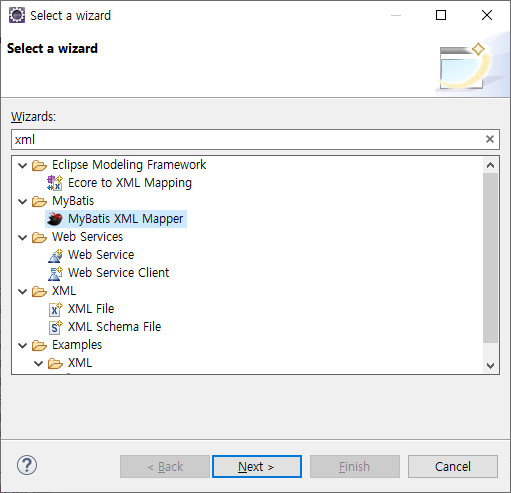Select the 'Web Services' category label
The height and width of the screenshot is (493, 511).
pyautogui.click(x=87, y=237)
